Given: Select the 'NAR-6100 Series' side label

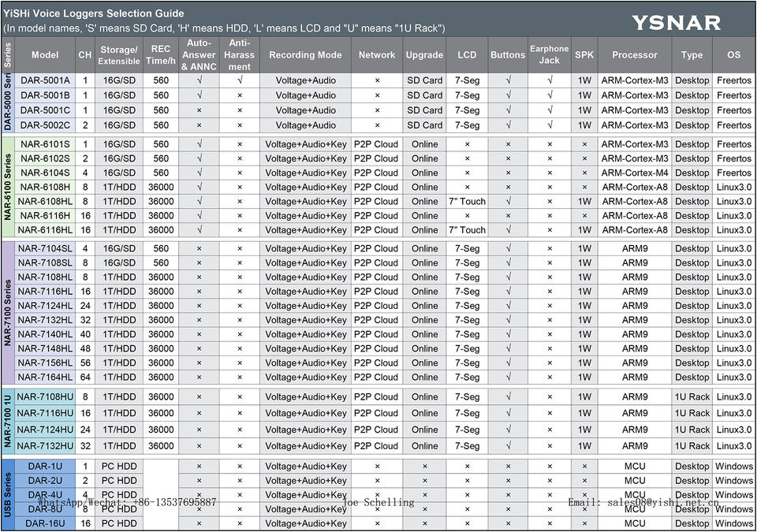Looking at the screenshot, I should tap(8, 188).
